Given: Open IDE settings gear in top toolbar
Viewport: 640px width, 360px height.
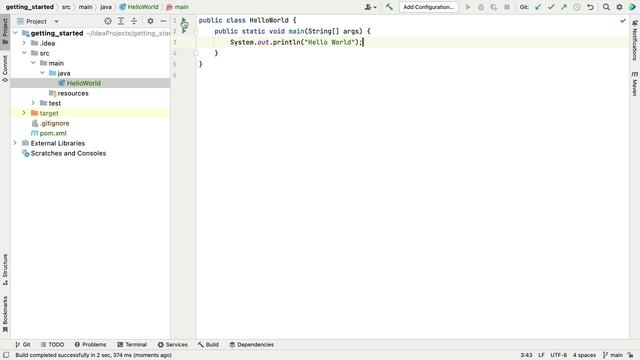Looking at the screenshot, I should pos(620,7).
